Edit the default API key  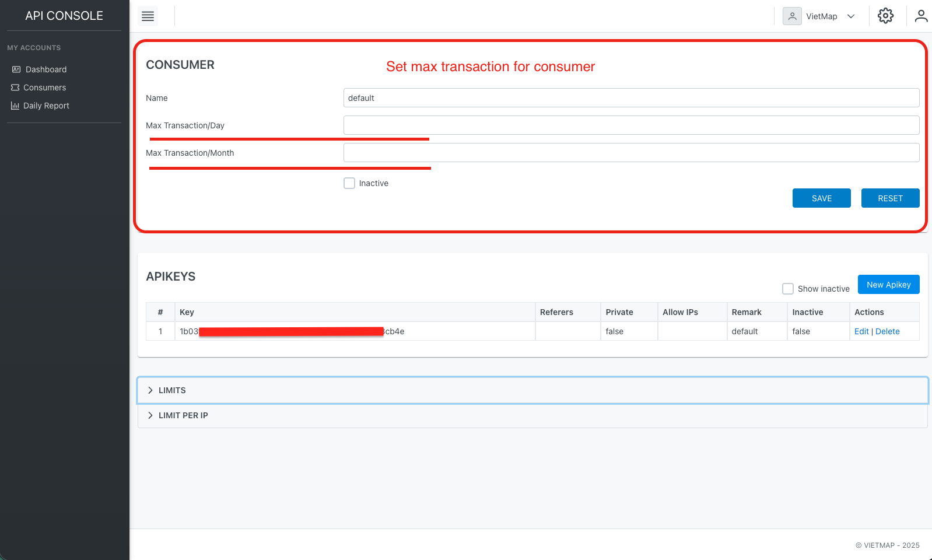(x=861, y=331)
